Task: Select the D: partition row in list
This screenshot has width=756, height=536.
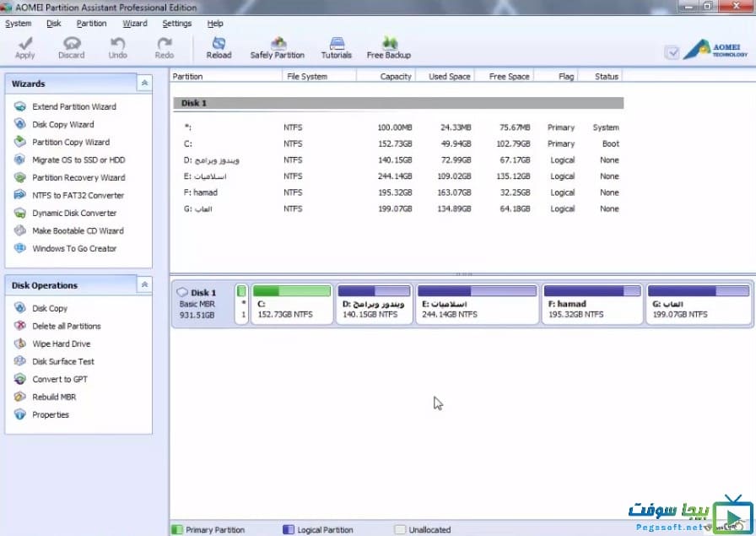Action: [x=398, y=160]
